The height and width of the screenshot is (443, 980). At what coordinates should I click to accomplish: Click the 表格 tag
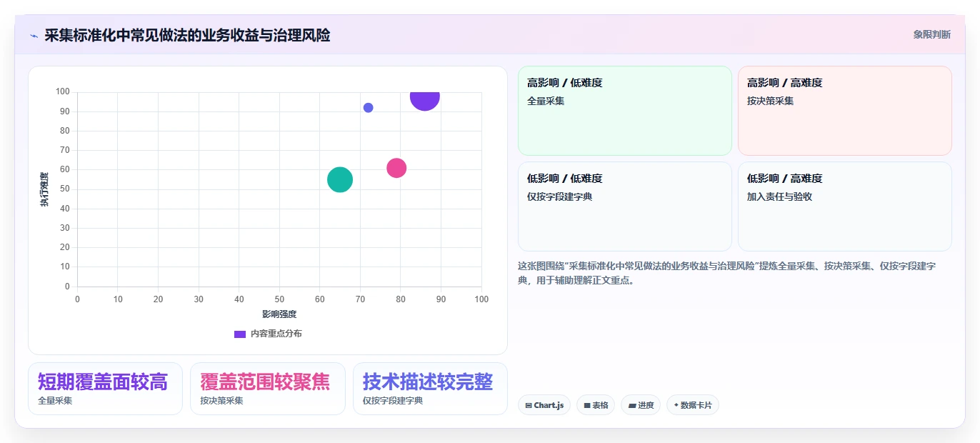tap(596, 405)
